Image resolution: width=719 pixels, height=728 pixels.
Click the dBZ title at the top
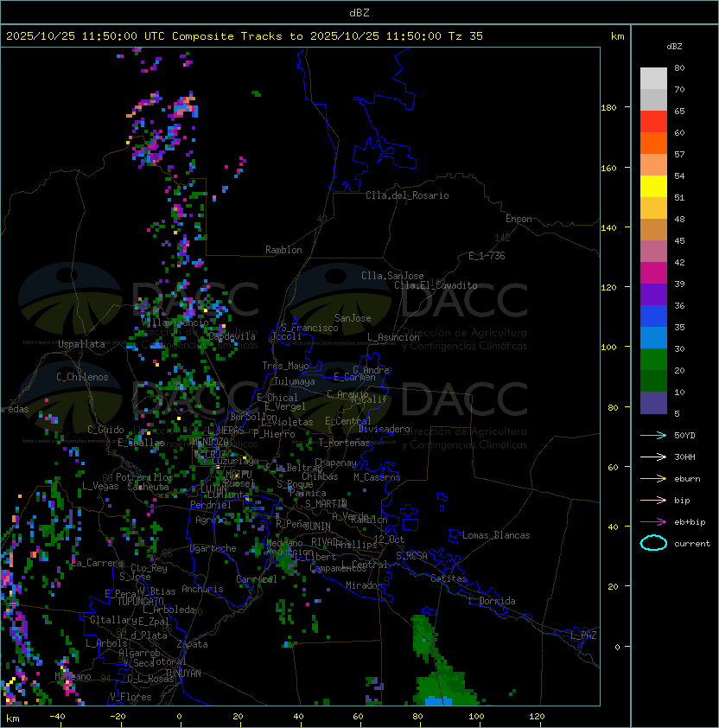(359, 12)
